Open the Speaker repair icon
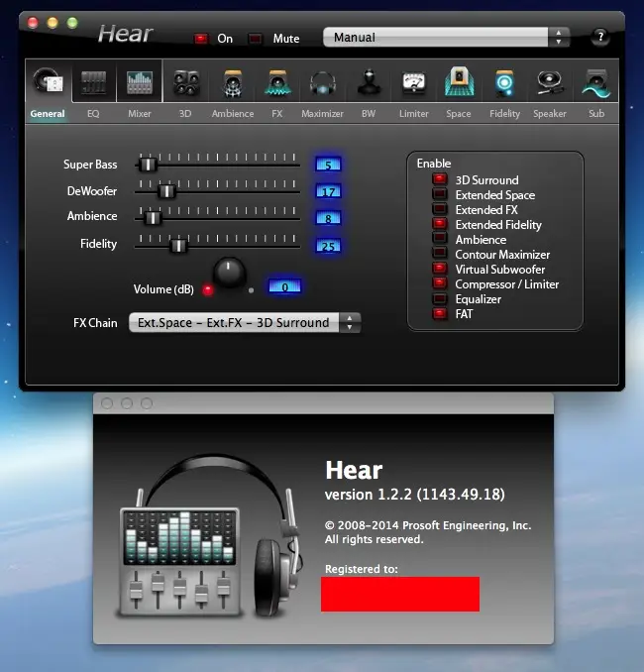This screenshot has width=644, height=672. [549, 82]
